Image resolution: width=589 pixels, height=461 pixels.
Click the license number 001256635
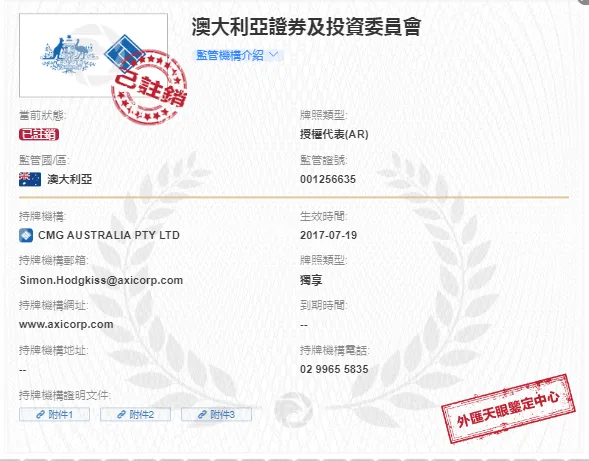click(x=328, y=179)
